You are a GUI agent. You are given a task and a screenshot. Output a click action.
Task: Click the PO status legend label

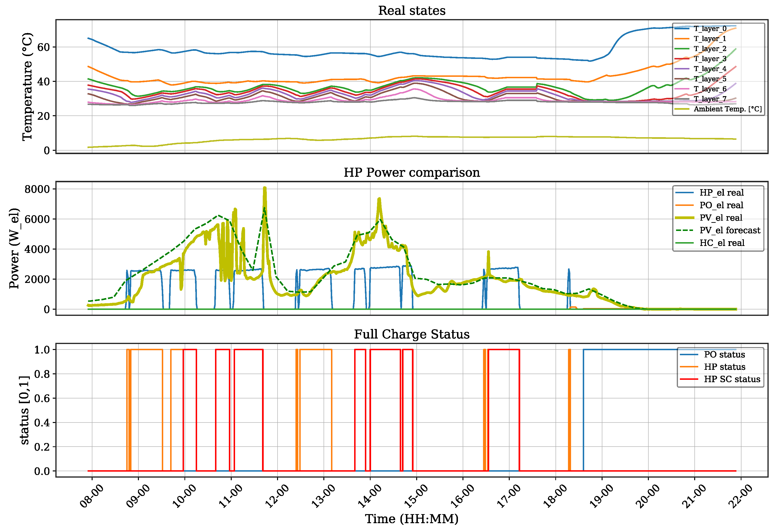(724, 355)
